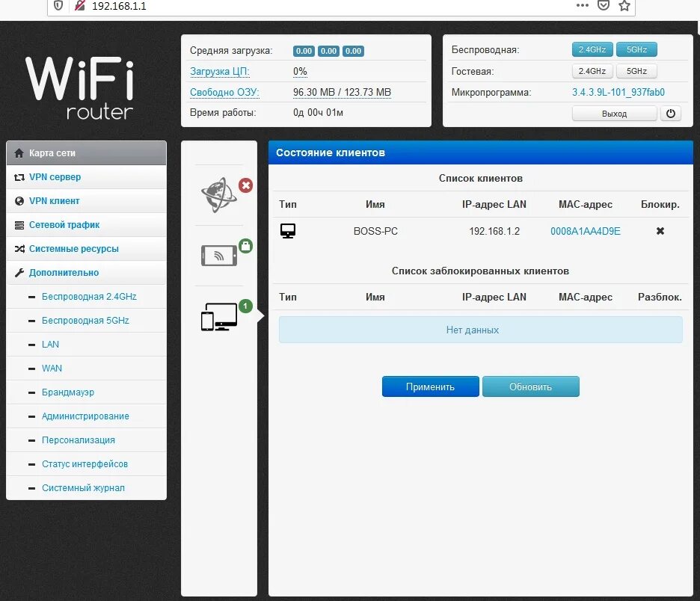Open the Администрирование page

[87, 416]
